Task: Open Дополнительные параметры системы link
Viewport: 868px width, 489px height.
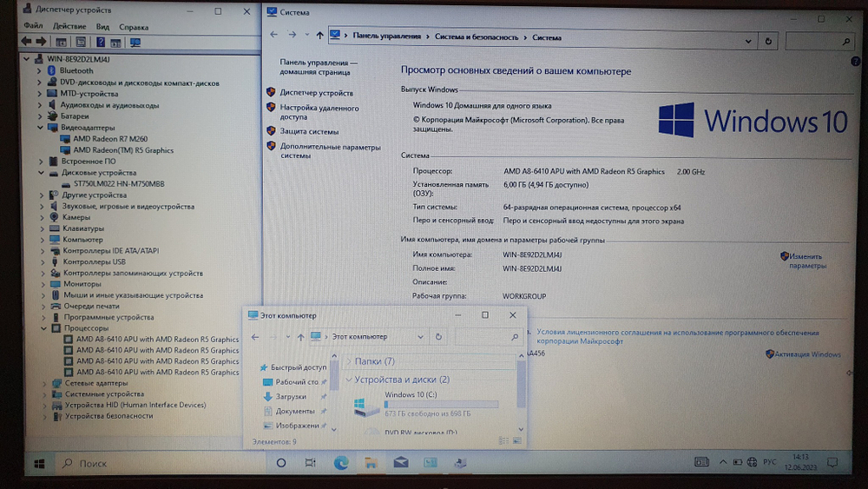Action: (x=330, y=151)
